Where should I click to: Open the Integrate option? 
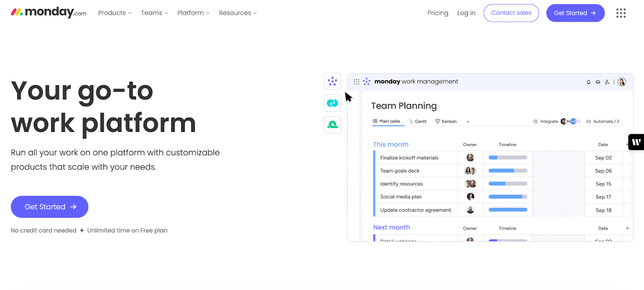click(x=546, y=121)
